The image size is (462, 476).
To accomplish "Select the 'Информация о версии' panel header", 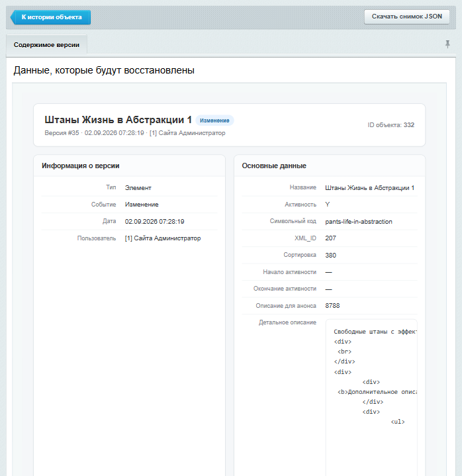I will (129, 166).
